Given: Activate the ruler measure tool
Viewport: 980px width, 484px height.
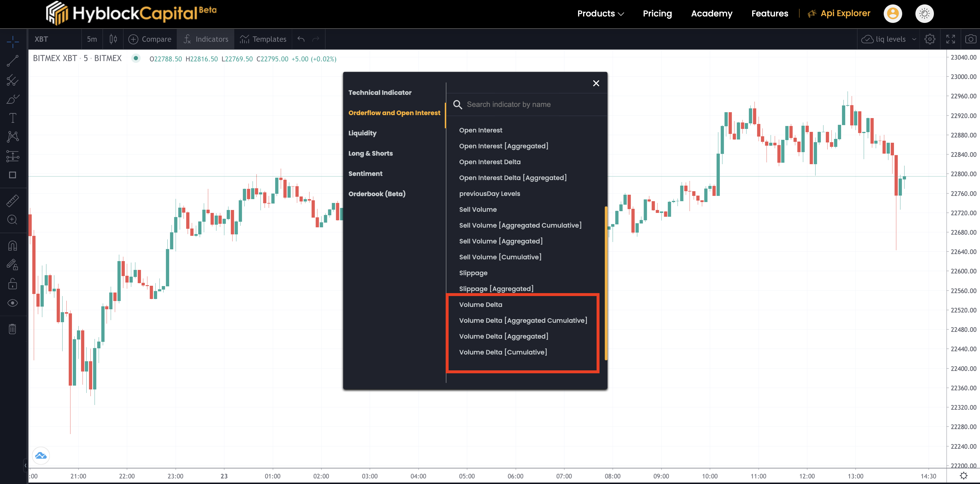Looking at the screenshot, I should pos(13,201).
